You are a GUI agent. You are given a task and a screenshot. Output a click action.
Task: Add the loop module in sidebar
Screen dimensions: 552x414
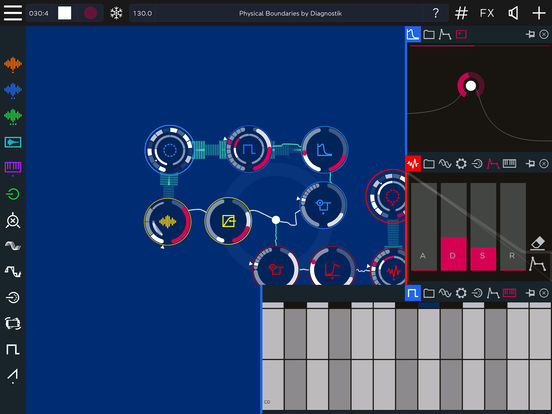click(13, 323)
